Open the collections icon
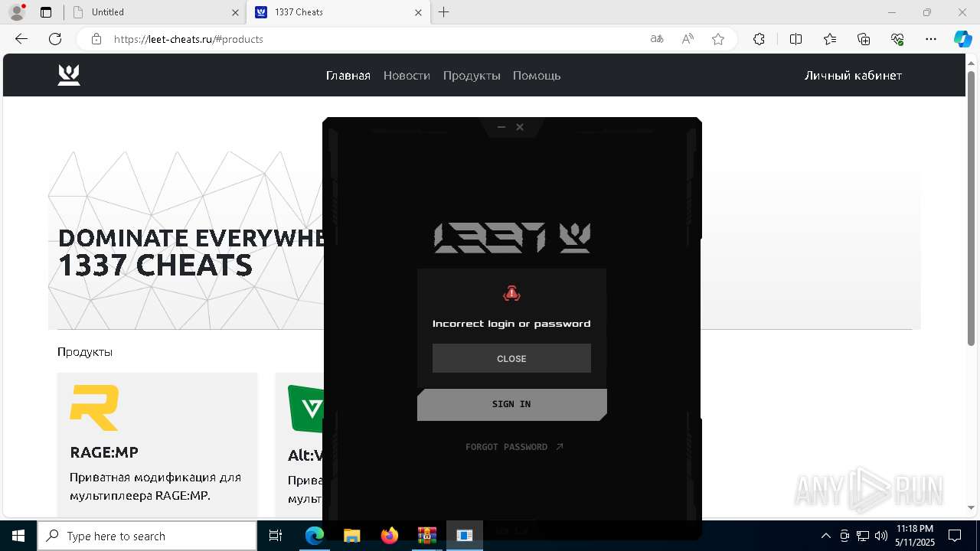 864,39
